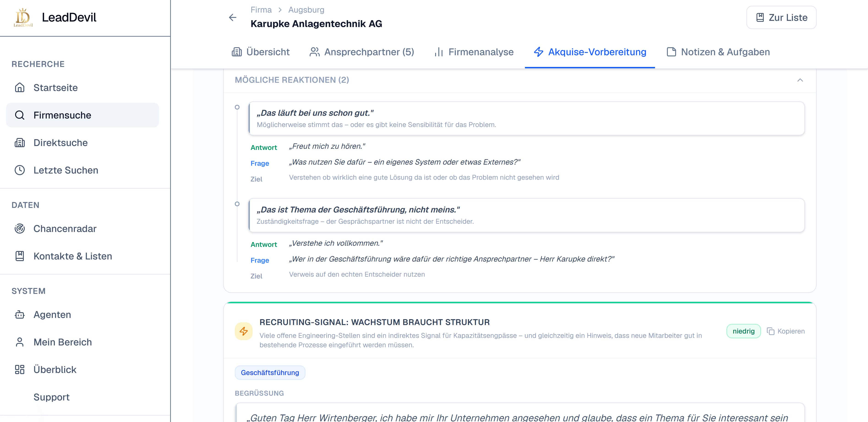Open Direktsuche in the sidebar
Image resolution: width=868 pixels, height=422 pixels.
pos(82,143)
